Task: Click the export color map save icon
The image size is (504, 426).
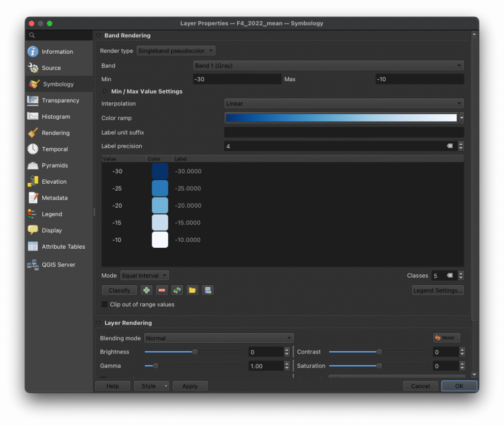Action: point(208,291)
